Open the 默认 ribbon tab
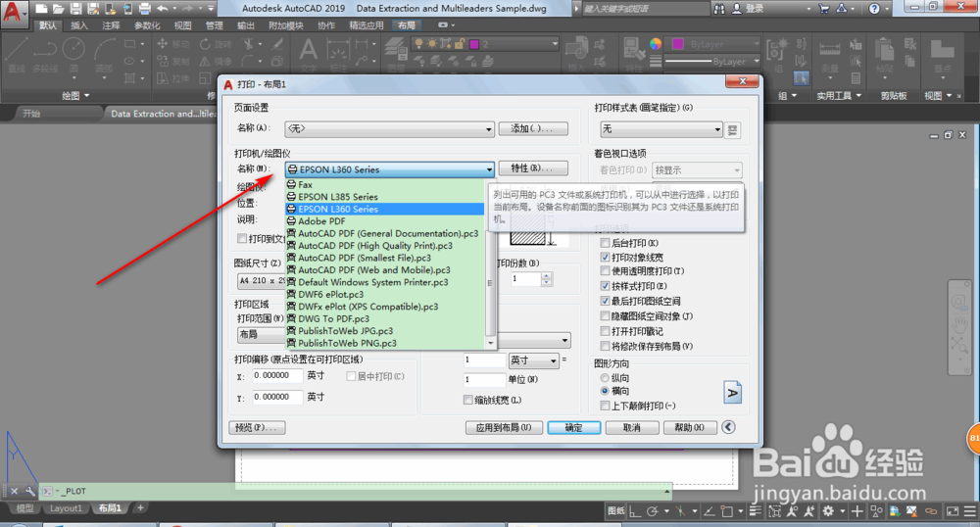 [x=47, y=25]
